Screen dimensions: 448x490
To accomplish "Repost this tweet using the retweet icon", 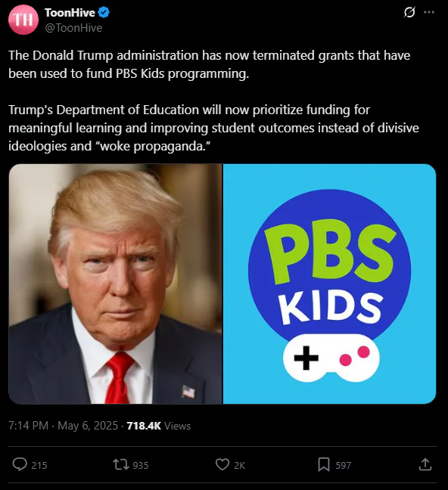I will coord(121,464).
